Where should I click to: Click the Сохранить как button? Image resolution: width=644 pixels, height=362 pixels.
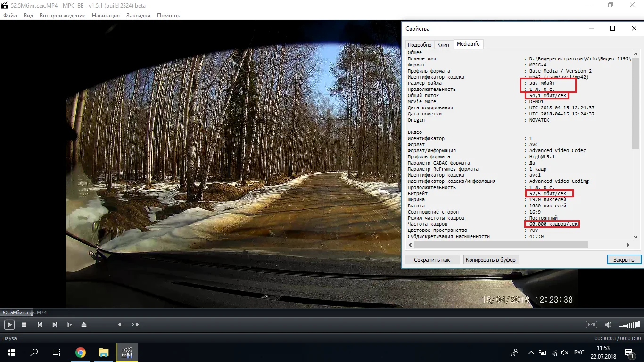(x=432, y=260)
